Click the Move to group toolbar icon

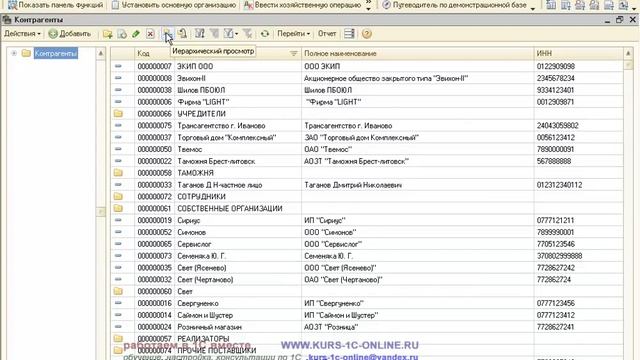pyautogui.click(x=182, y=34)
